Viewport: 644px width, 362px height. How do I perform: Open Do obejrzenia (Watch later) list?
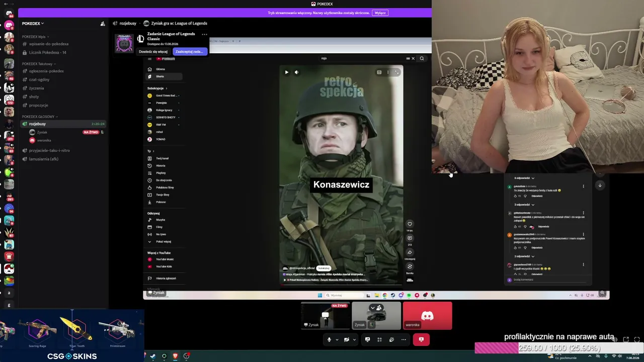pyautogui.click(x=164, y=180)
